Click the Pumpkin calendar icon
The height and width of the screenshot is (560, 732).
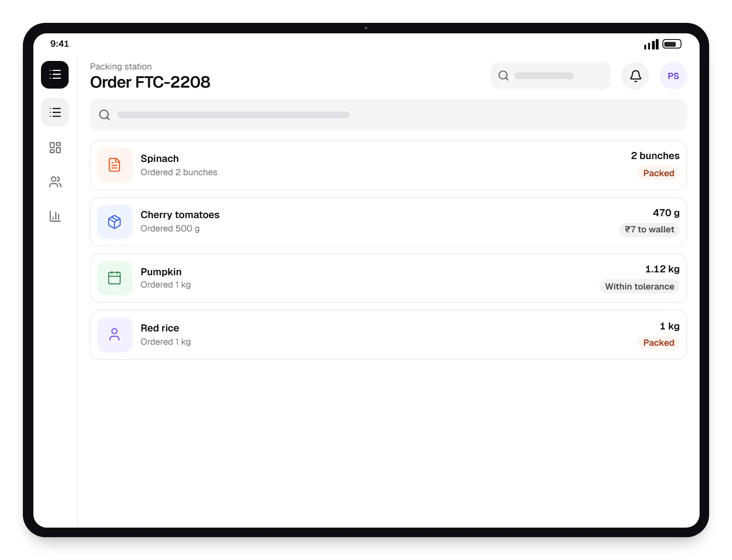click(x=115, y=278)
